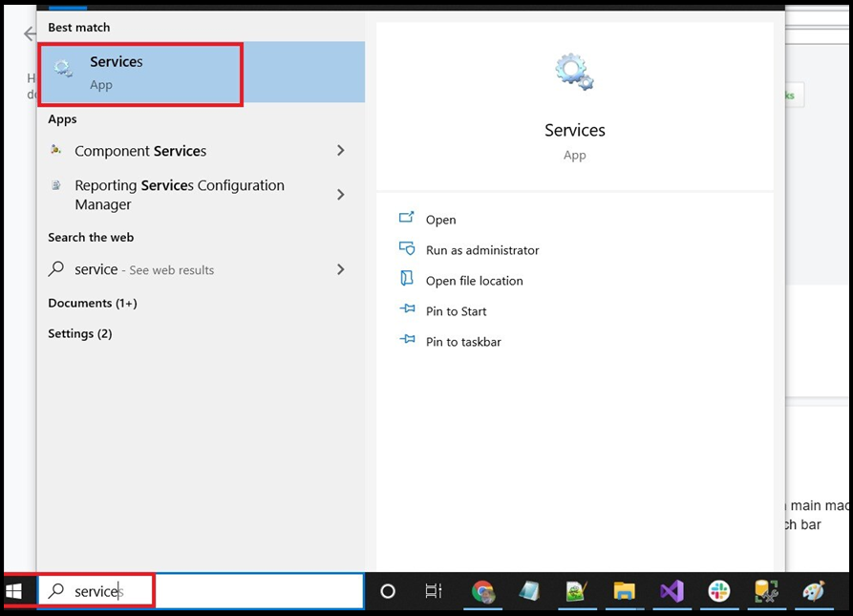Open File Explorer from the taskbar
Viewport: 853px width, 616px height.
point(624,591)
